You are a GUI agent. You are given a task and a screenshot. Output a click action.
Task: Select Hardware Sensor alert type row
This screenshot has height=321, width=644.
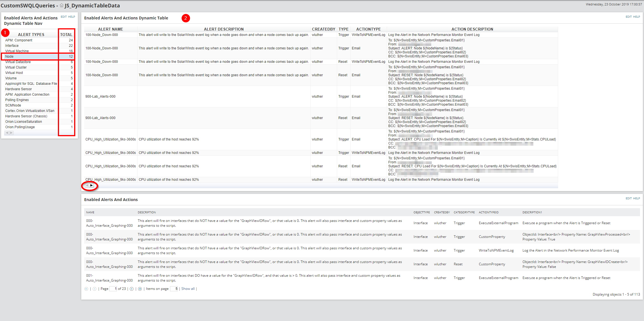pyautogui.click(x=19, y=89)
